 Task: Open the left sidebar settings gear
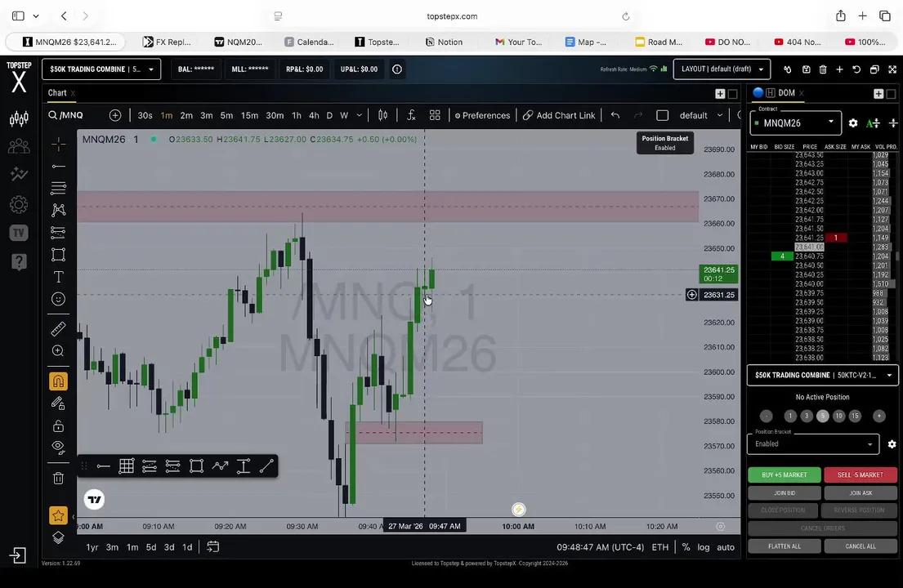(x=19, y=204)
